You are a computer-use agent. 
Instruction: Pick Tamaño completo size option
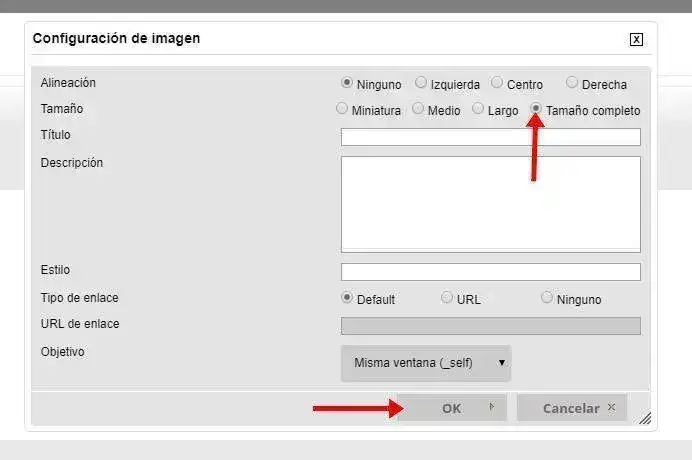(x=536, y=109)
